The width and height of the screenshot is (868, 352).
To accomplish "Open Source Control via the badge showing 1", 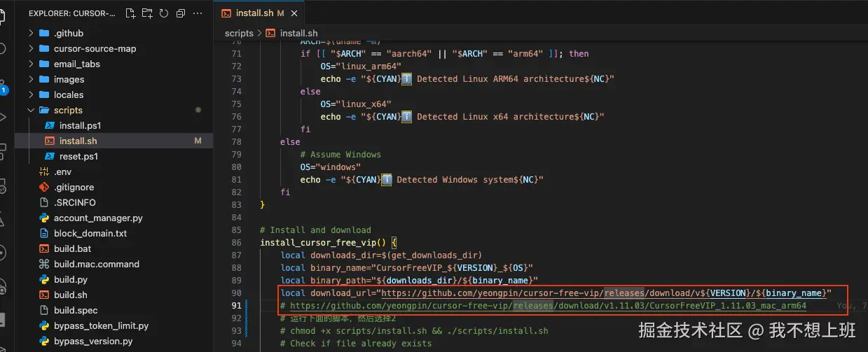I will [4, 89].
